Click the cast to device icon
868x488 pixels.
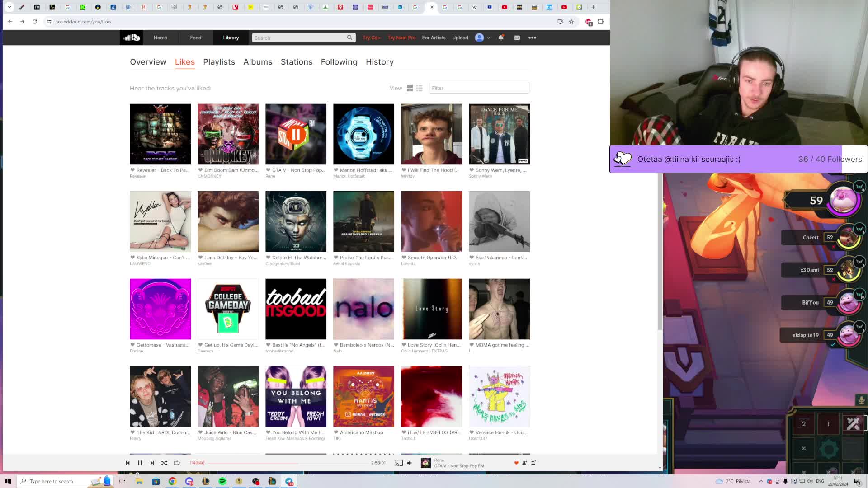pyautogui.click(x=399, y=463)
